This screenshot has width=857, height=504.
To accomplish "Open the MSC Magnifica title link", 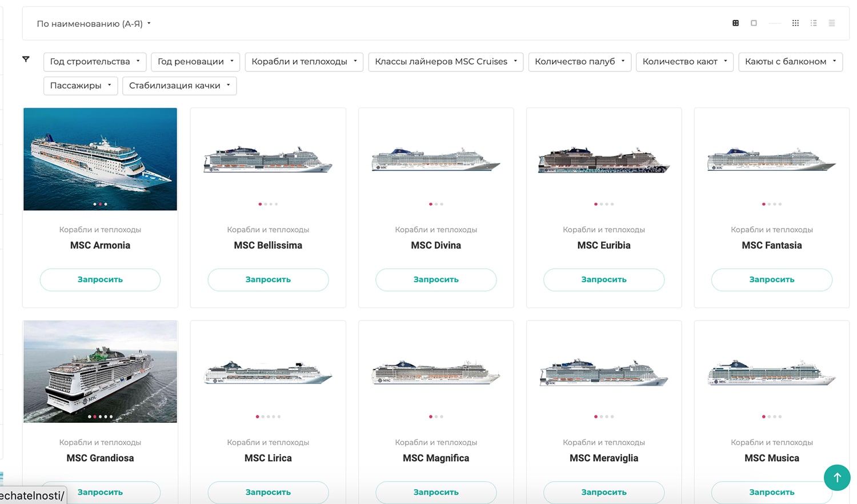I will [436, 458].
